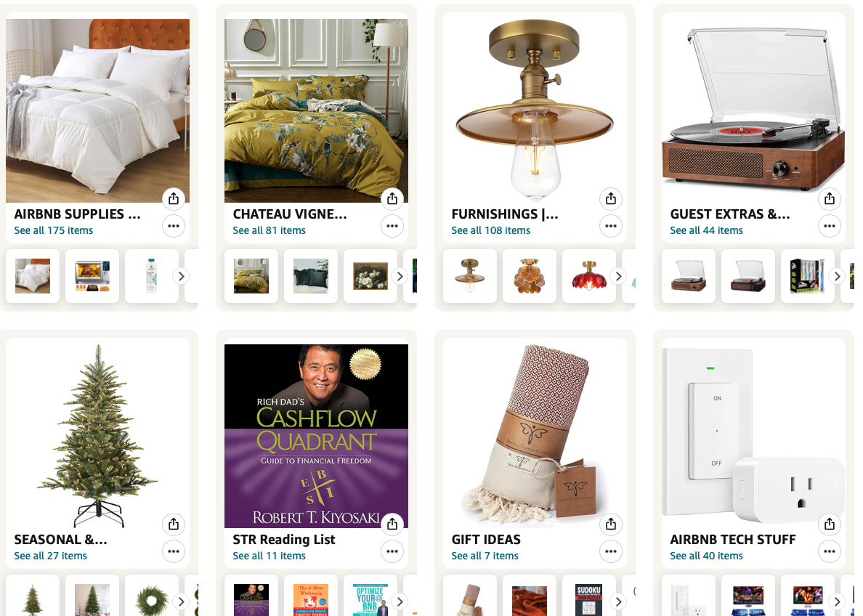This screenshot has height=616, width=863.
Task: Open See all 175 items link
Action: point(53,231)
